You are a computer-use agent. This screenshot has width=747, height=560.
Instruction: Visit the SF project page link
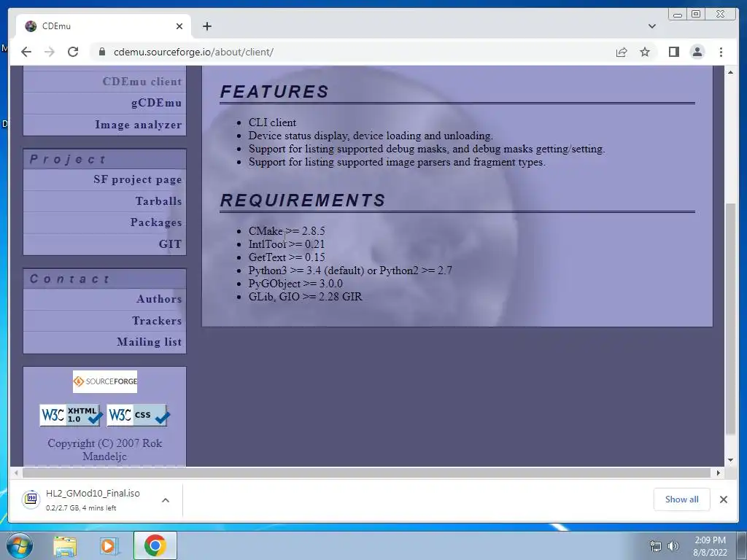138,179
